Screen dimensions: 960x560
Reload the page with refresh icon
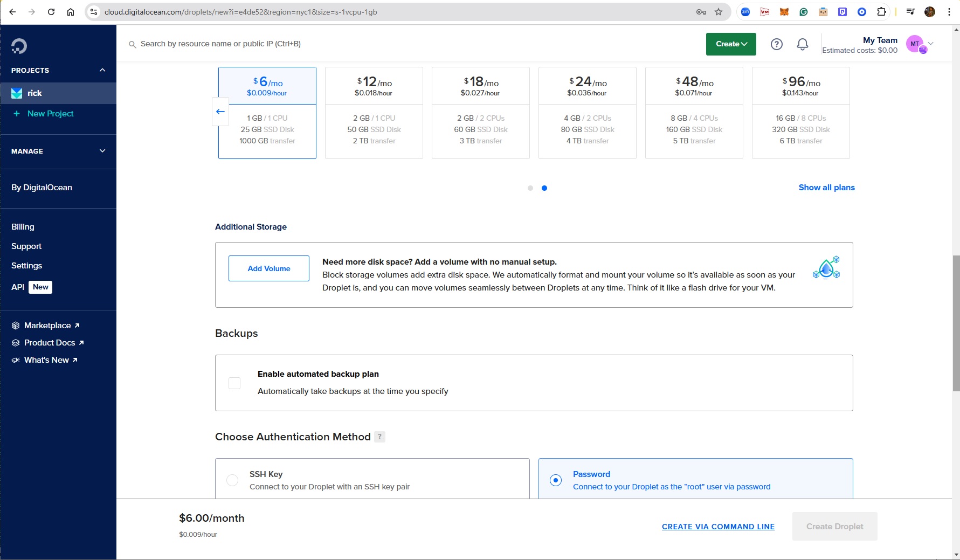coord(51,12)
